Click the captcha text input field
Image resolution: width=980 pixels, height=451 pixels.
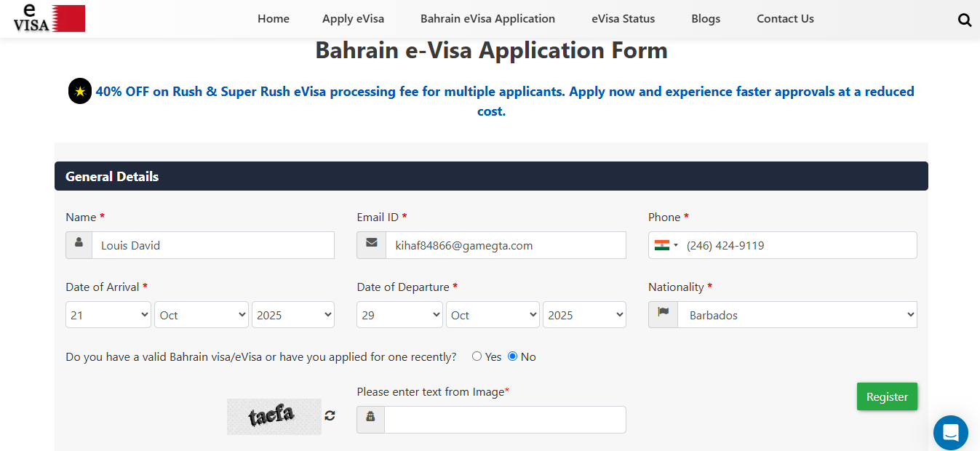click(x=505, y=420)
